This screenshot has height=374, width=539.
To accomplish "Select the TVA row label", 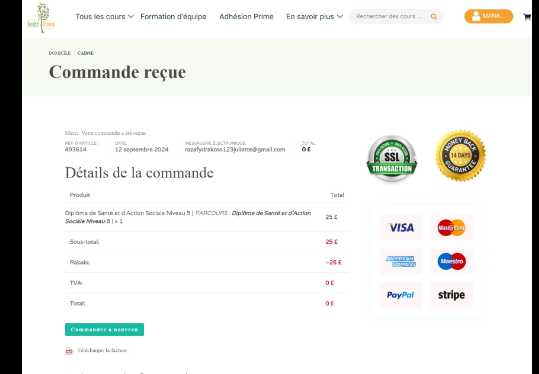I will [x=76, y=283].
